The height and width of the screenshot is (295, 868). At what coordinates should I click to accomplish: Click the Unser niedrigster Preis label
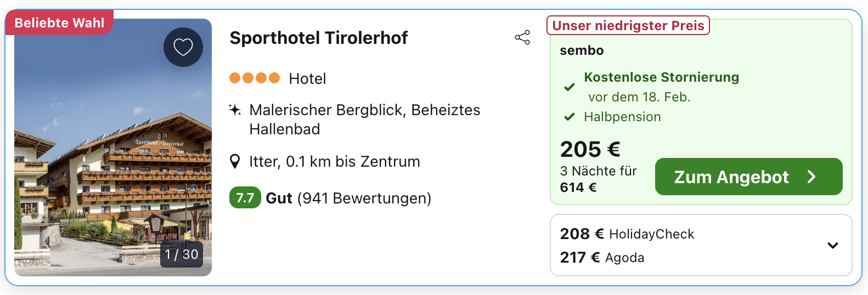[x=628, y=26]
